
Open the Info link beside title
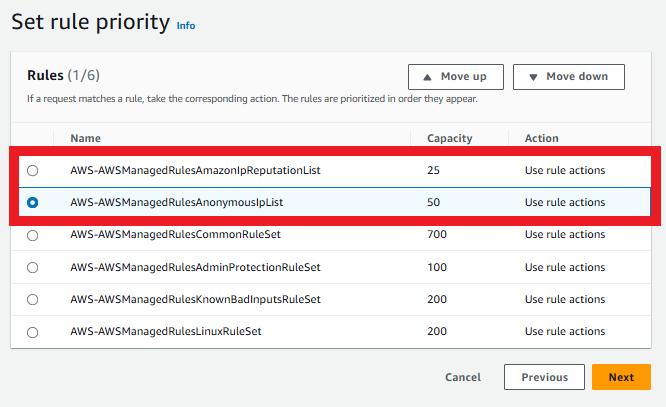pyautogui.click(x=186, y=26)
